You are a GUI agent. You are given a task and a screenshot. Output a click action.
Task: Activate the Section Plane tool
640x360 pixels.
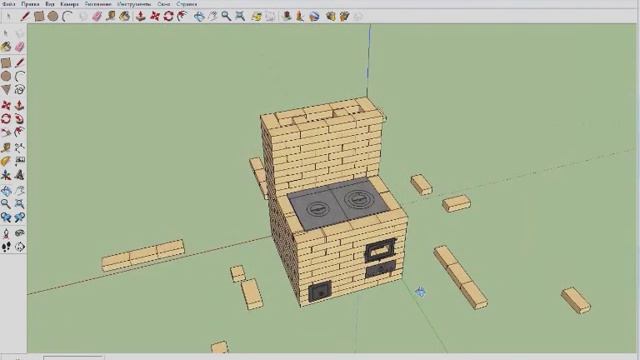[x=20, y=247]
